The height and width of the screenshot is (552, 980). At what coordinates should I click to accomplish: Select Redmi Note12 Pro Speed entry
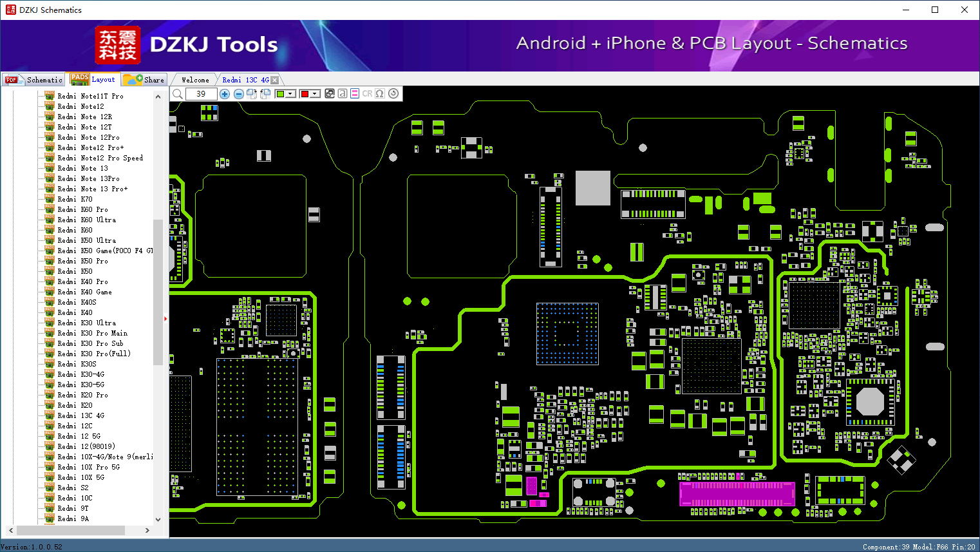[100, 158]
